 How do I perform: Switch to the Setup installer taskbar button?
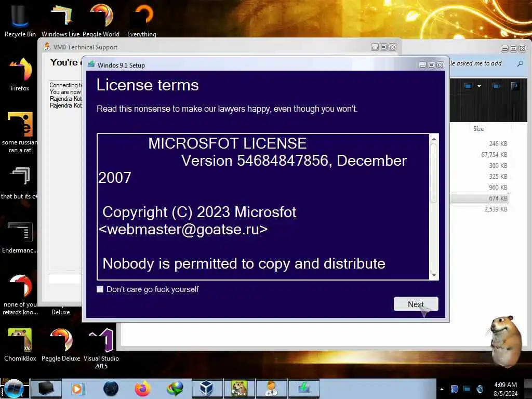[x=304, y=389]
